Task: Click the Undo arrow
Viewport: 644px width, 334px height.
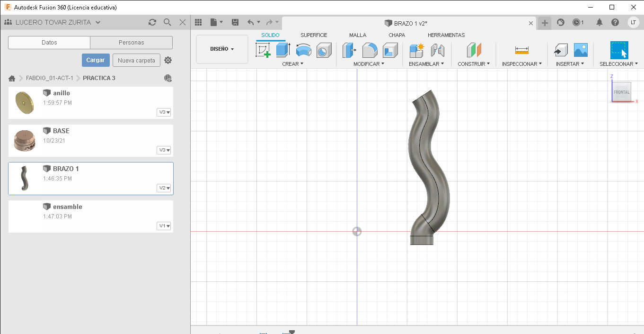Action: point(251,22)
